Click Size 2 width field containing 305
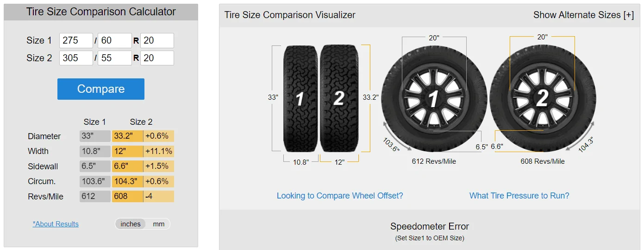Viewport: 644px width, 250px height. click(x=76, y=58)
